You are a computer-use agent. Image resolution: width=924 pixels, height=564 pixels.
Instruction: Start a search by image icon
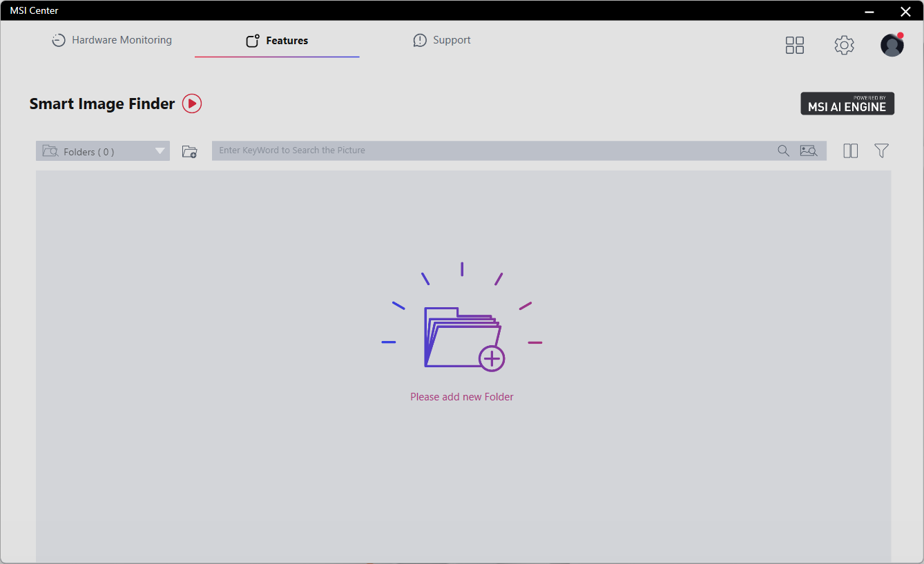809,150
